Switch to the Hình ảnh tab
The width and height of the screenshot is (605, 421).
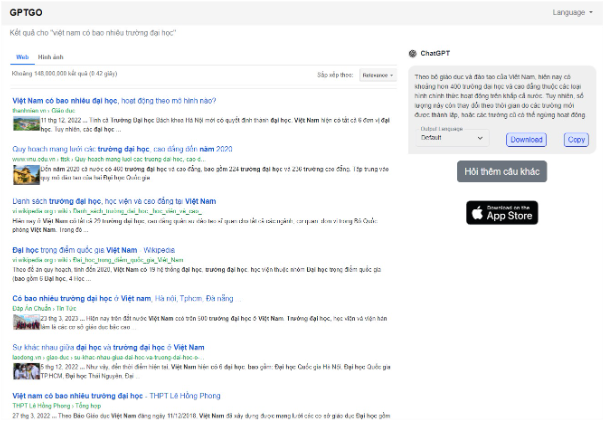[50, 57]
